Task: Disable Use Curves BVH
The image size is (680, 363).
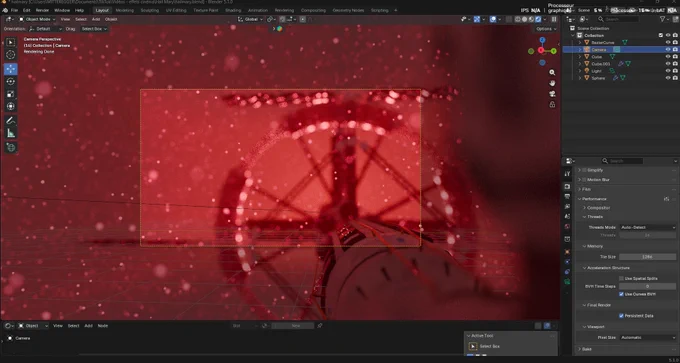Action: 621,294
